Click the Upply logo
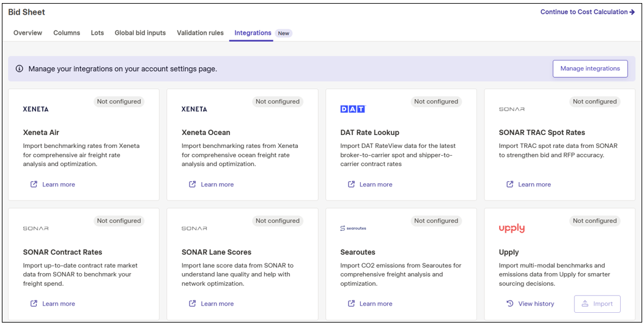The width and height of the screenshot is (644, 325). coord(512,228)
